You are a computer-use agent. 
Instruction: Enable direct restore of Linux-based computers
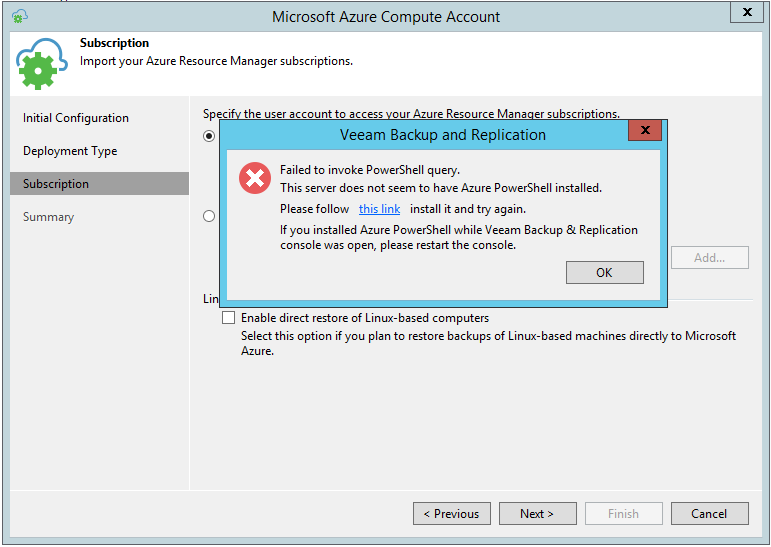pos(228,318)
